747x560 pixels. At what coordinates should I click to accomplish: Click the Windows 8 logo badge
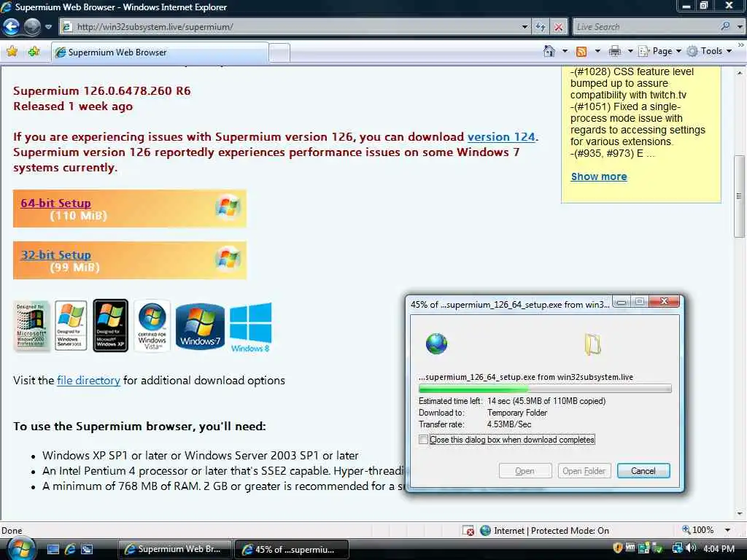[x=251, y=327]
